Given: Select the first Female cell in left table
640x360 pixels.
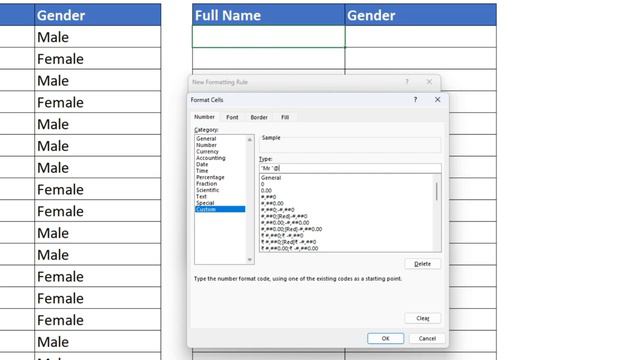Looking at the screenshot, I should [98, 58].
